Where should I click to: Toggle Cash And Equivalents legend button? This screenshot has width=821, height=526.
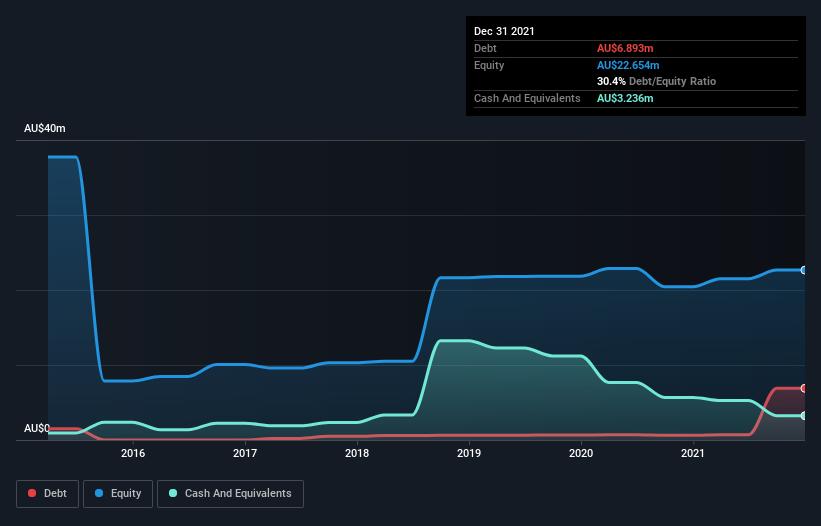[230, 494]
